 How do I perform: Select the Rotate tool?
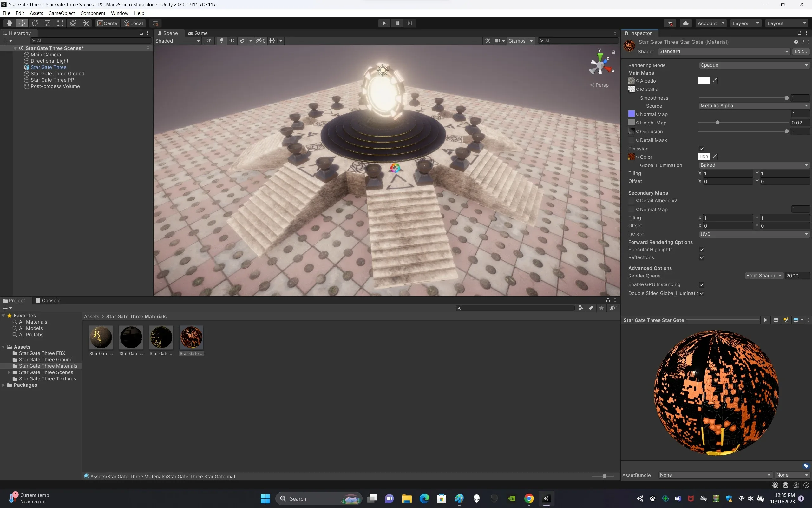point(35,23)
